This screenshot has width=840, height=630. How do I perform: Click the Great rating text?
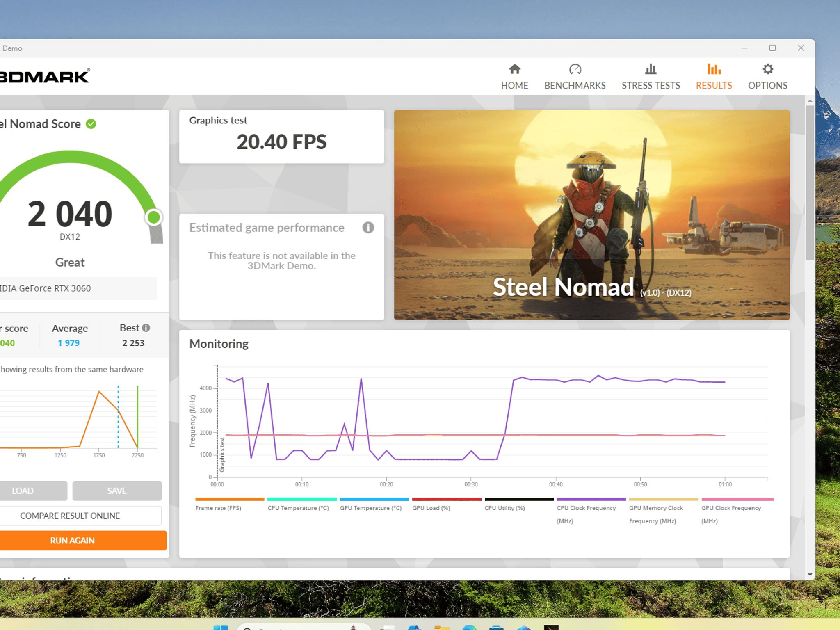click(70, 262)
